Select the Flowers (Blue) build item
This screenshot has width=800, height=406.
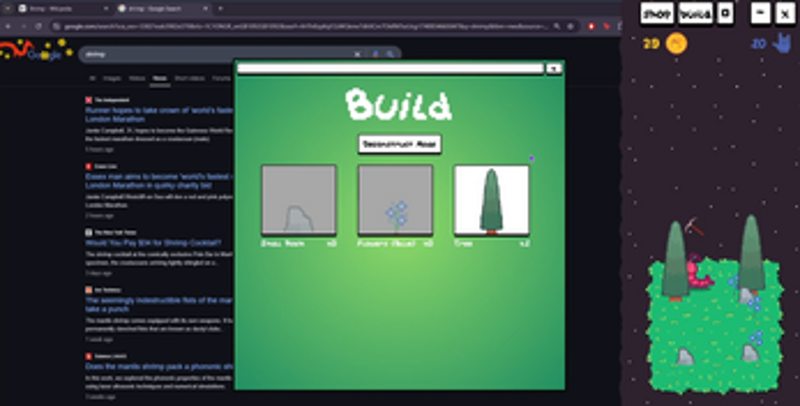[395, 200]
